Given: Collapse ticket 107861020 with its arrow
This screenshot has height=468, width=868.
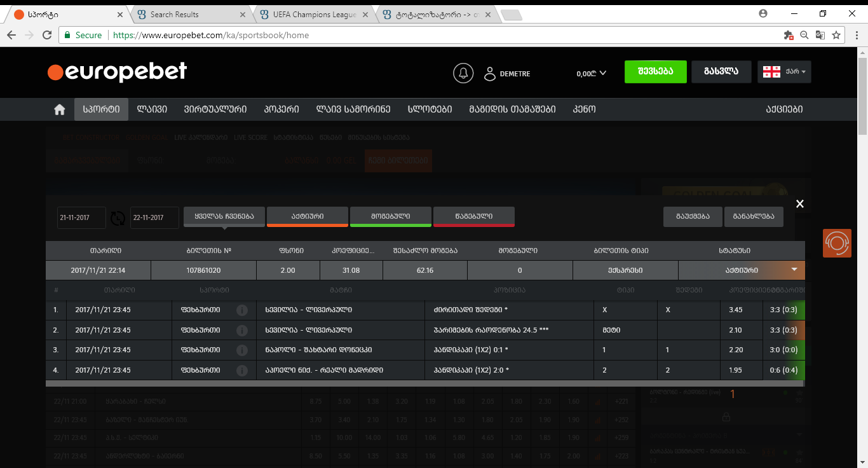Looking at the screenshot, I should (794, 270).
